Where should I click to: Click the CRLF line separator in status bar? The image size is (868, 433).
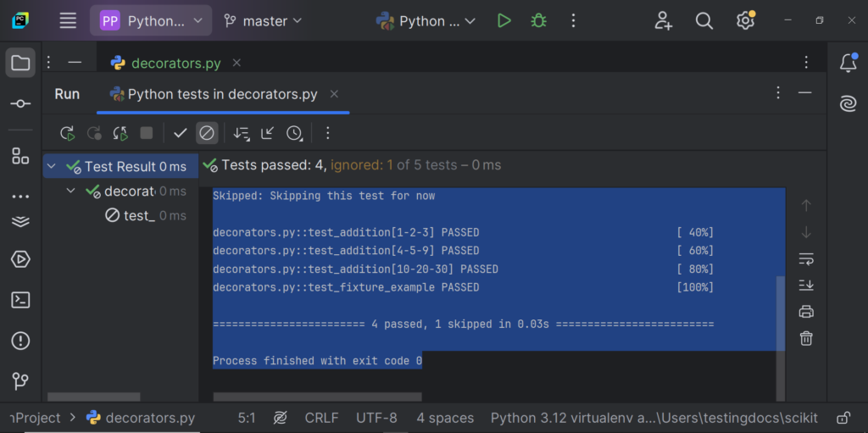click(321, 418)
